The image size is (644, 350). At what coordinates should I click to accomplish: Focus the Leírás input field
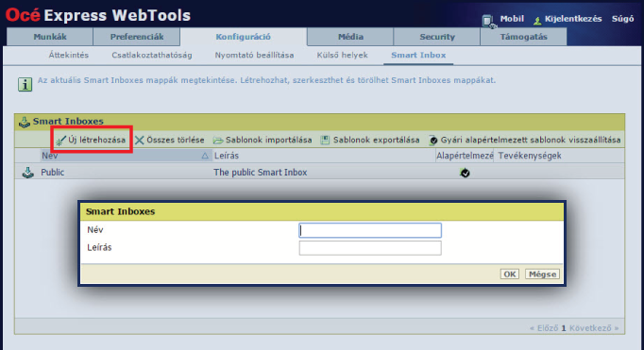tap(370, 248)
